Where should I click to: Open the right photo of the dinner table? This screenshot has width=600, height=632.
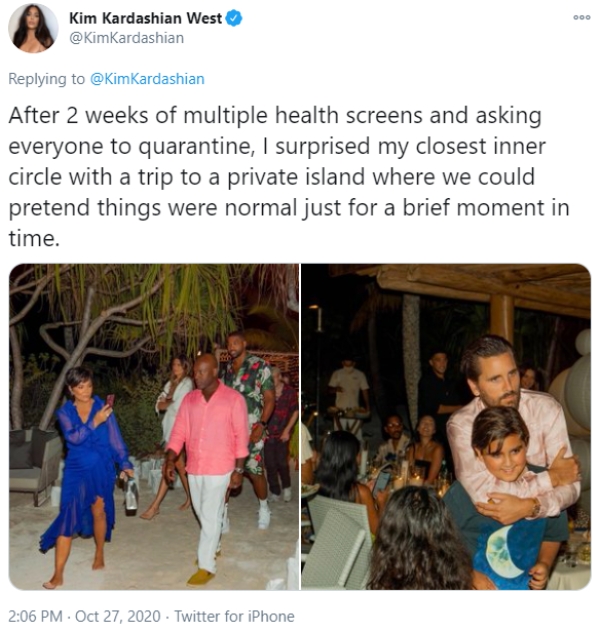[446, 426]
